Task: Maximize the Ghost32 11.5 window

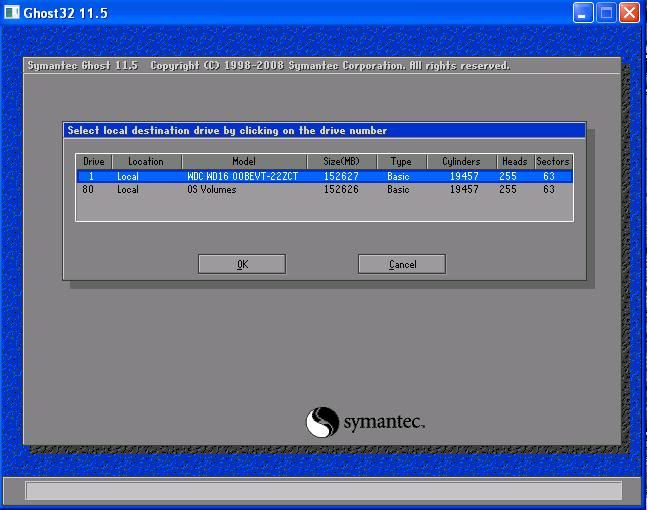Action: pos(606,13)
